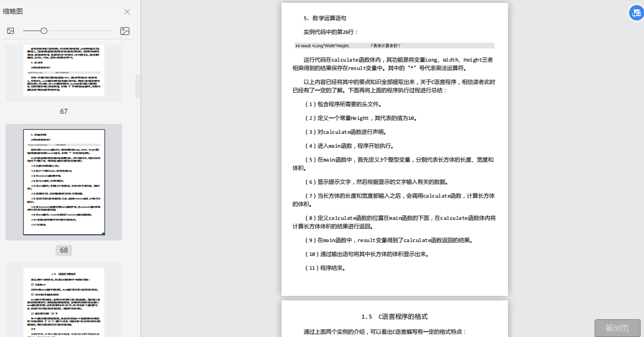Image resolution: width=644 pixels, height=337 pixels.
Task: Click step (2) 定义一个常量Height
Action: (x=361, y=118)
